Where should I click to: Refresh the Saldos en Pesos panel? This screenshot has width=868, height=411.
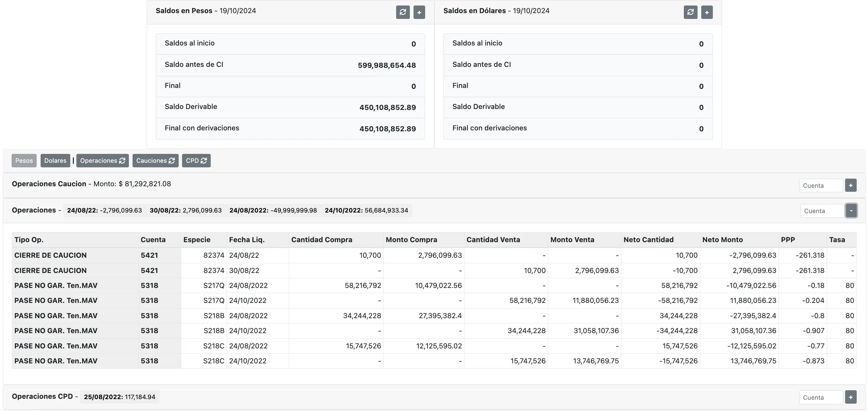(x=403, y=12)
